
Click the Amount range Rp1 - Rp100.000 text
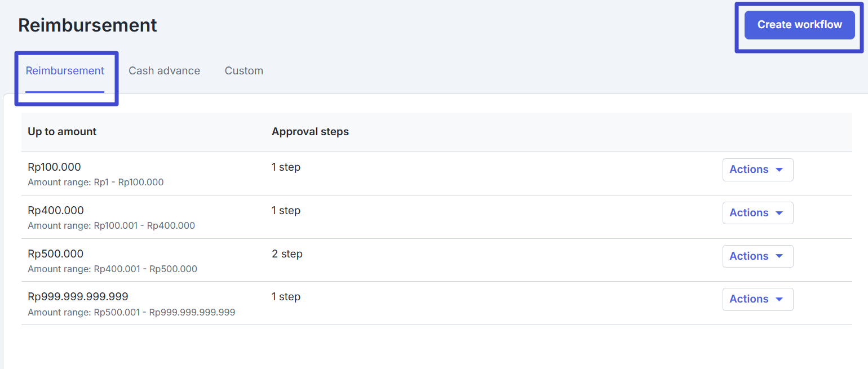pos(95,183)
